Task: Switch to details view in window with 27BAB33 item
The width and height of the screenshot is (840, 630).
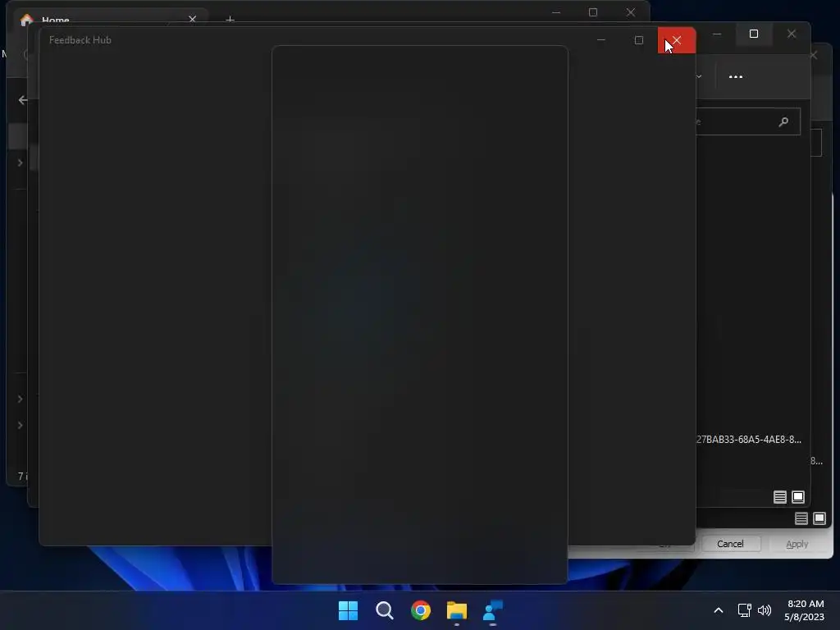Action: click(780, 497)
